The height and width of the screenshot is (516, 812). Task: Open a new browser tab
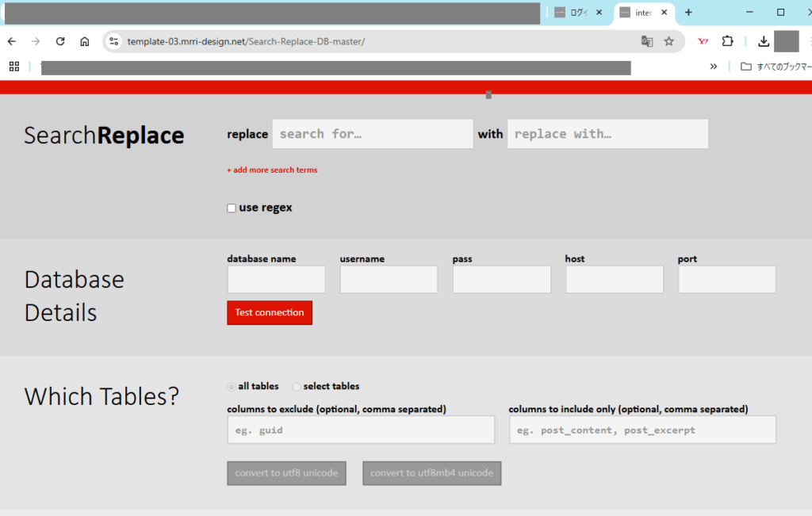click(x=688, y=13)
